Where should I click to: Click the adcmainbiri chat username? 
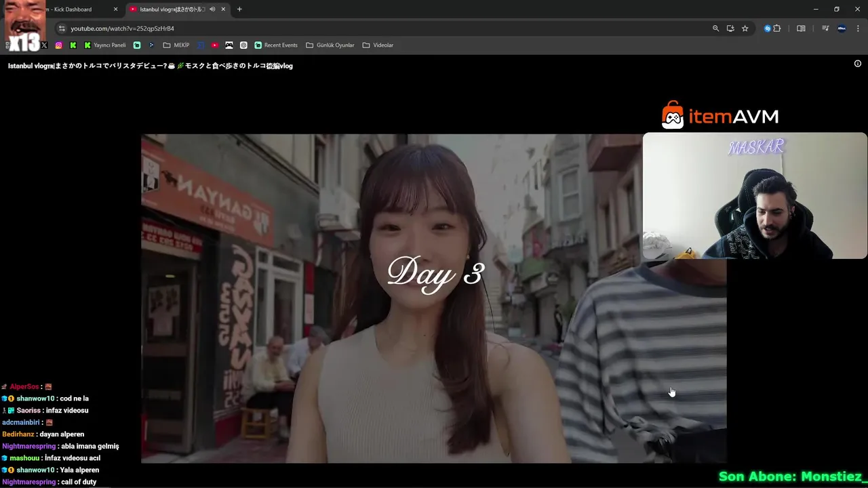click(21, 422)
